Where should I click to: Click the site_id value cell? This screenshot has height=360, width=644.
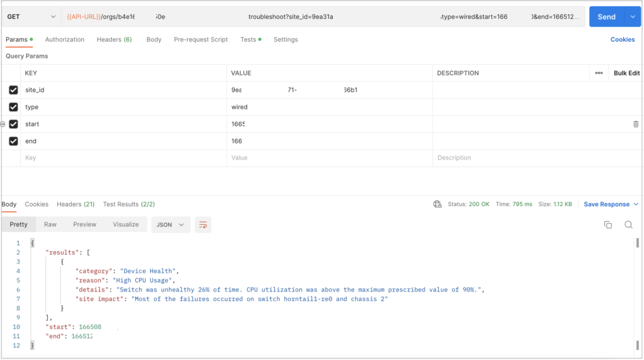330,90
